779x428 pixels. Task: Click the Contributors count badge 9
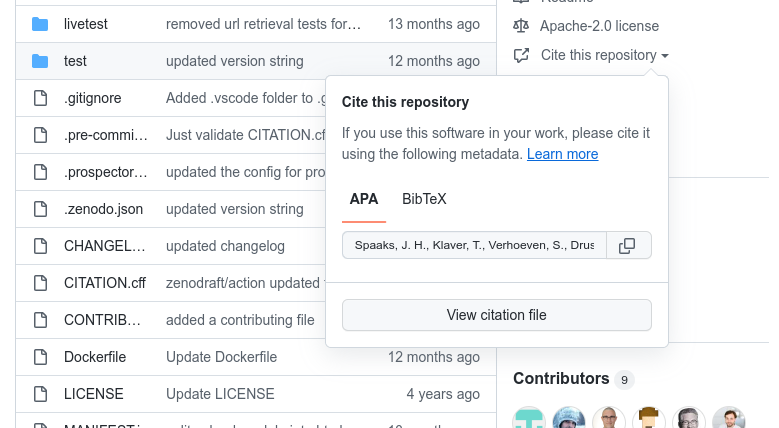pos(624,380)
